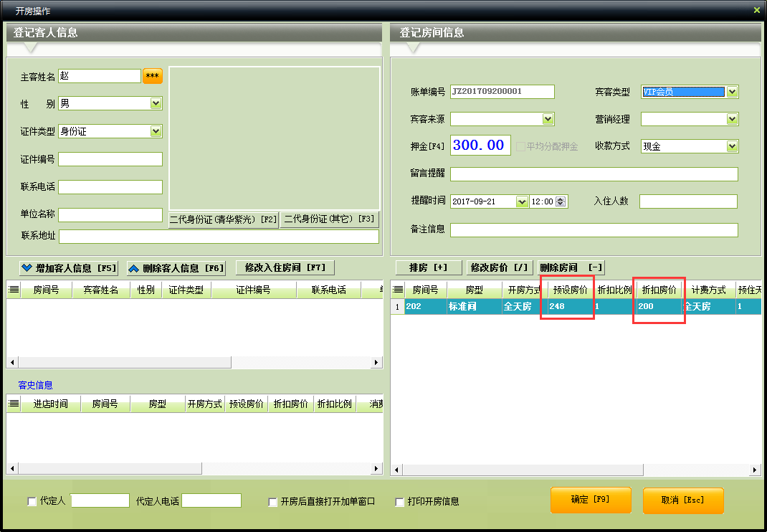This screenshot has height=532, width=767.
Task: Check 开房后直接打开加单窗口 option
Action: [272, 502]
